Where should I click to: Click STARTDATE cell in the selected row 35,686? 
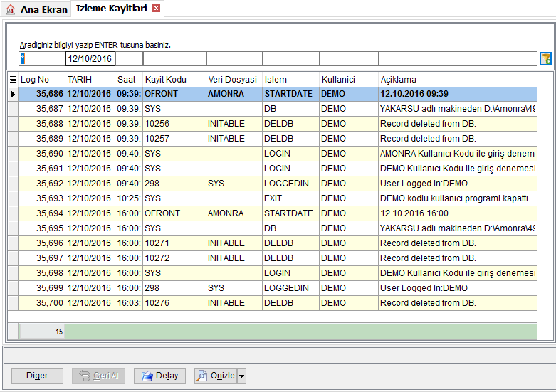point(290,94)
